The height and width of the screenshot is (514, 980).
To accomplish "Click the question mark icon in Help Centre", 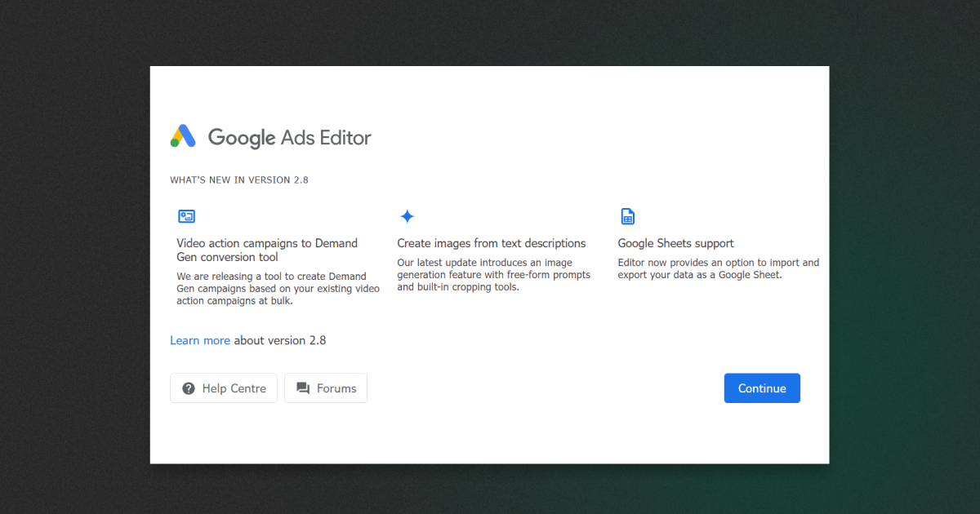I will tap(189, 388).
